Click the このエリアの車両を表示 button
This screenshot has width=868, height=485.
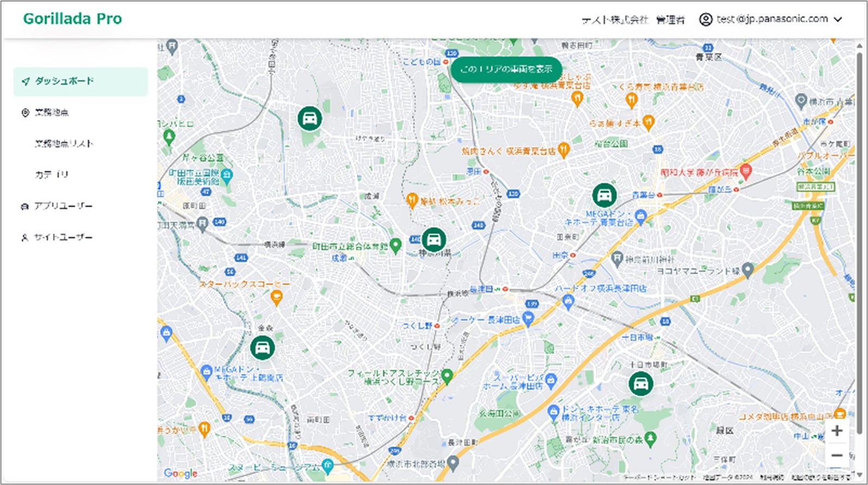[x=506, y=69]
